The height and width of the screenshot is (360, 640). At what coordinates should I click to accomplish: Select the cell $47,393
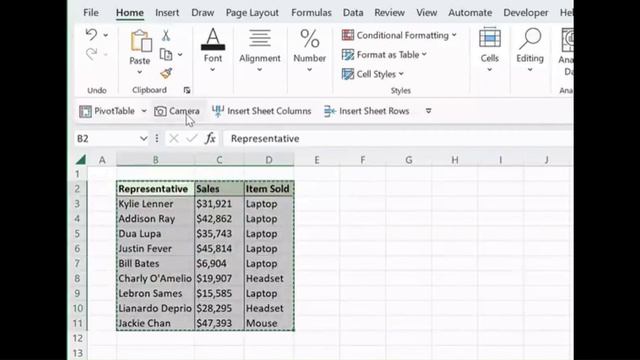(x=219, y=323)
